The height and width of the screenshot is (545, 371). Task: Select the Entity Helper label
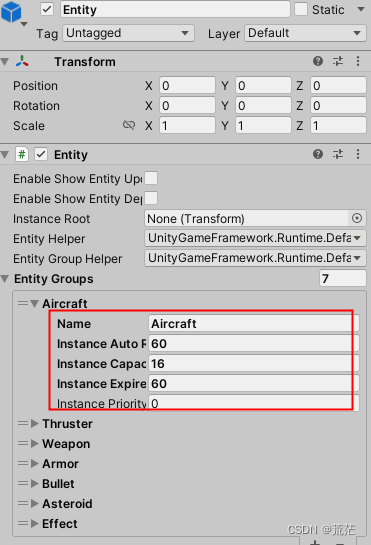tap(49, 239)
